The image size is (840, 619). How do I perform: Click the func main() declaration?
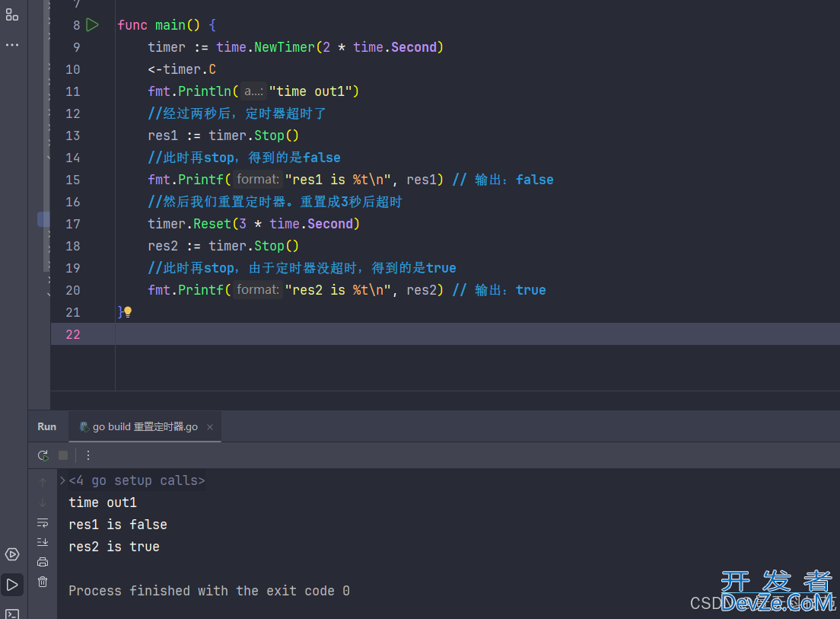167,25
